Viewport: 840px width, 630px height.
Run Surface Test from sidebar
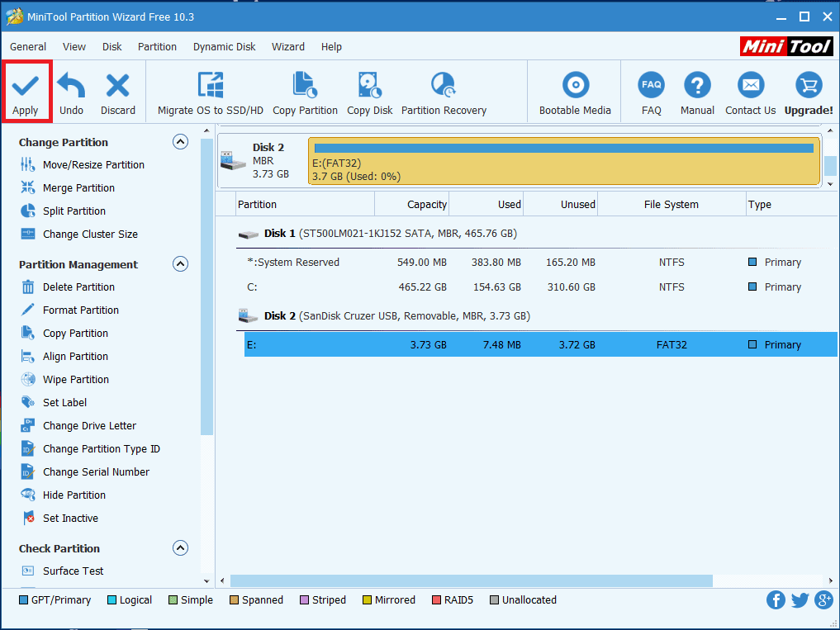tap(62, 571)
